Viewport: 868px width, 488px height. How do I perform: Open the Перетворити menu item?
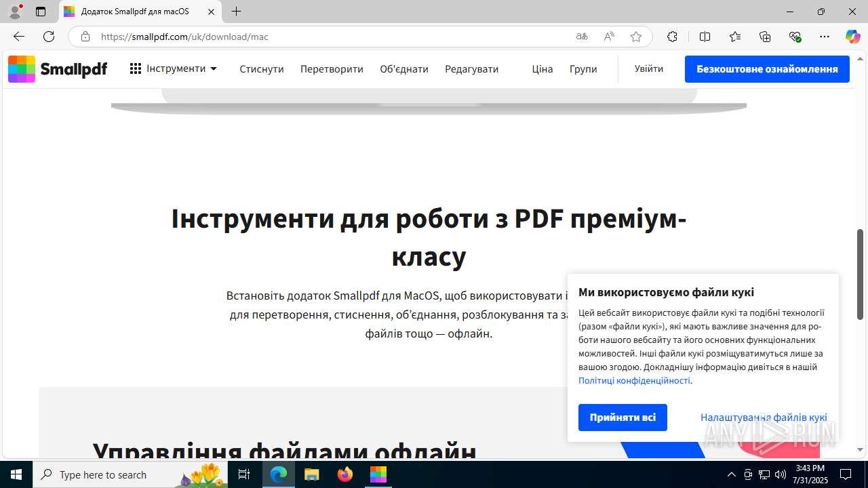pos(332,69)
